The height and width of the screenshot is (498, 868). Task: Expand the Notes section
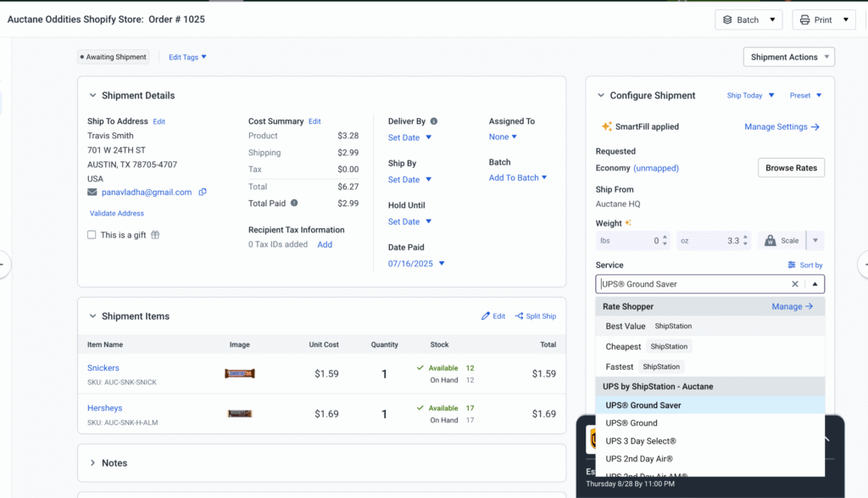coord(92,463)
